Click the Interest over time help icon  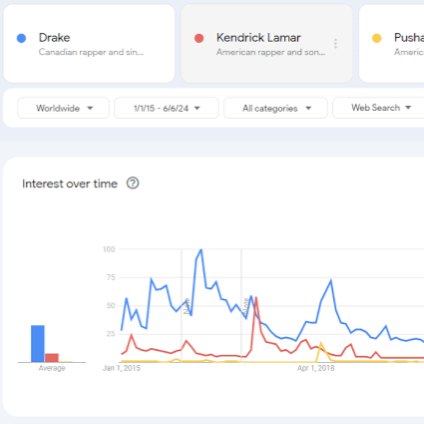point(133,183)
